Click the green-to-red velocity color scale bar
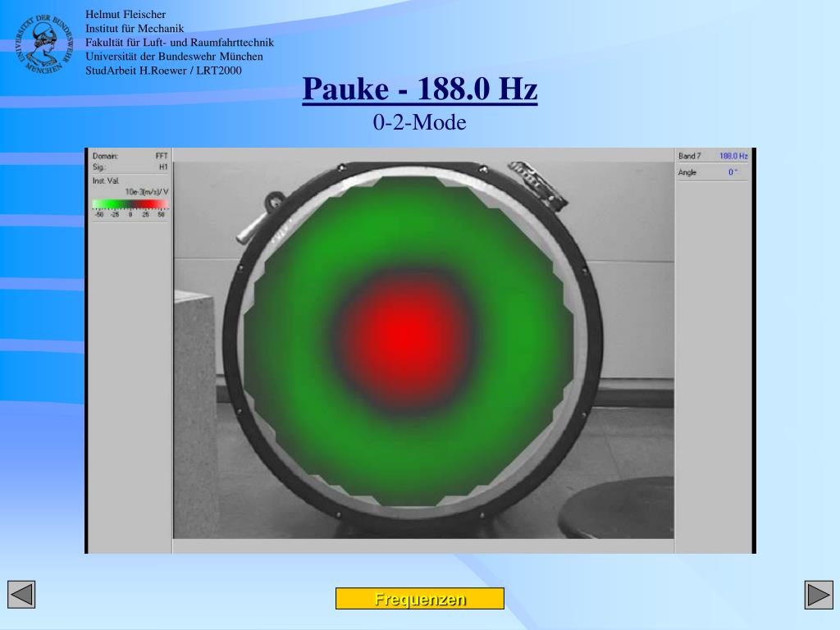 pos(130,204)
